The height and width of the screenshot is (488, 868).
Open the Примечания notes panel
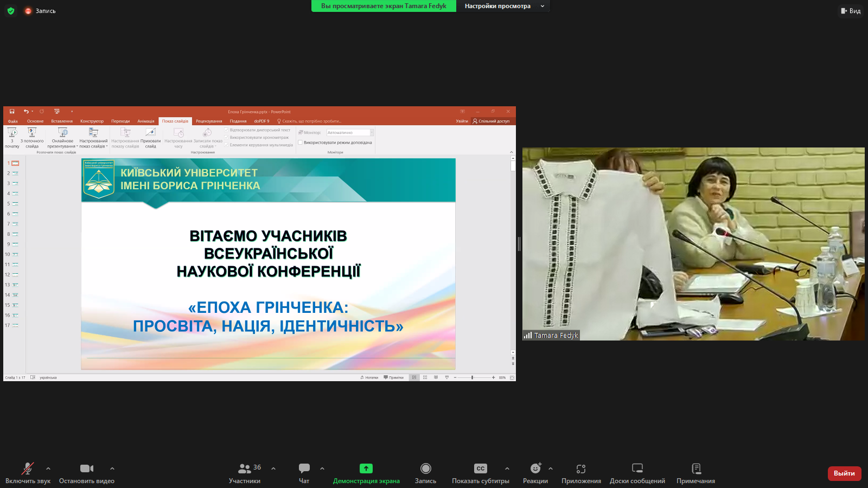[696, 469]
